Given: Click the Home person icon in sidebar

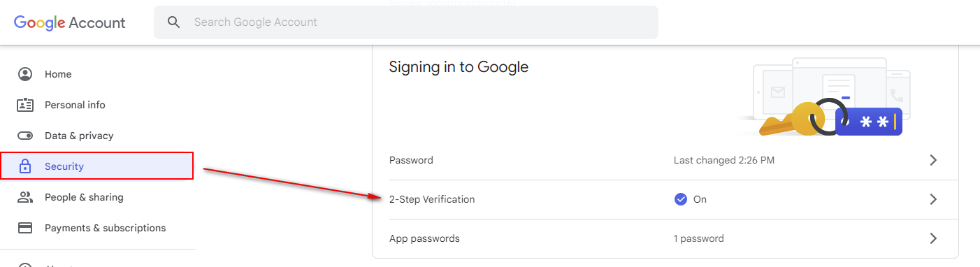Looking at the screenshot, I should click(25, 74).
